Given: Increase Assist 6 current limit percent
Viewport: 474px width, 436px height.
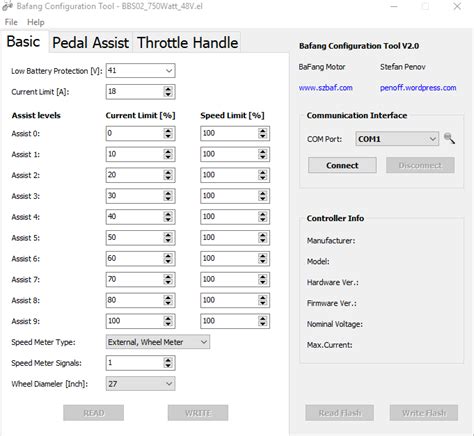Looking at the screenshot, I should pos(168,256).
